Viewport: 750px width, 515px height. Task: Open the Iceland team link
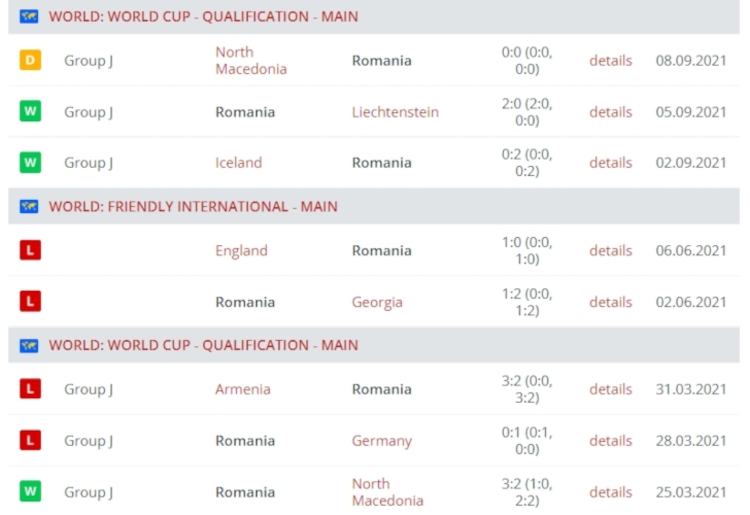click(239, 163)
